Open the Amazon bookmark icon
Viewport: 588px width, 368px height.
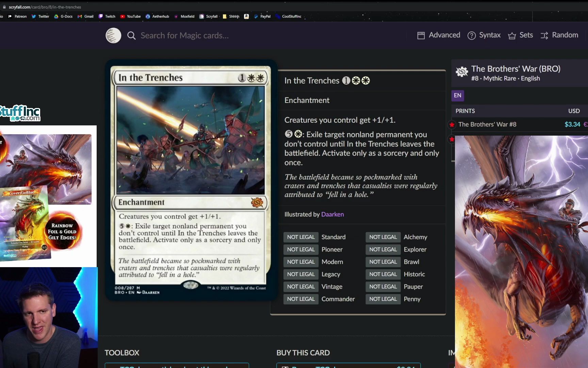246,16
